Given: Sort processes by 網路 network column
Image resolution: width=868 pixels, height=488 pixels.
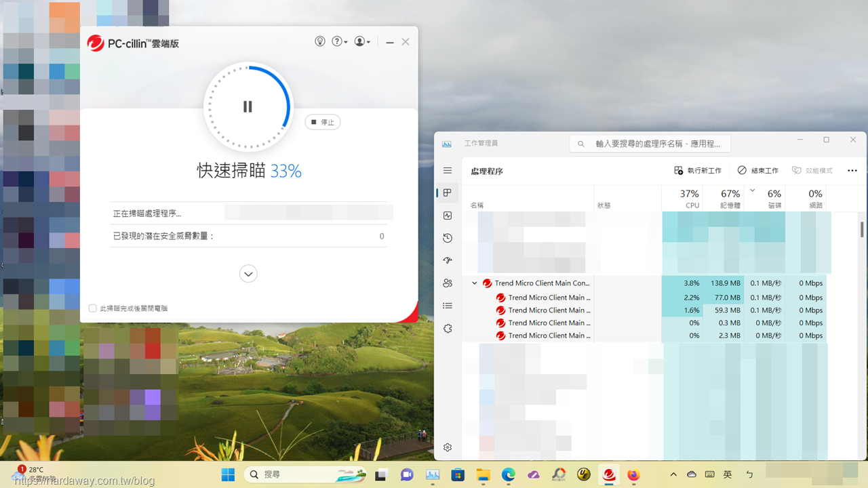Looking at the screenshot, I should [806, 199].
